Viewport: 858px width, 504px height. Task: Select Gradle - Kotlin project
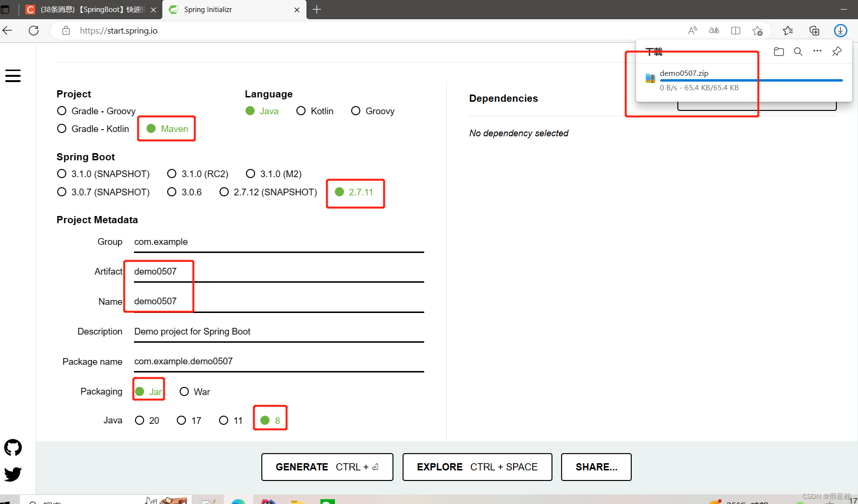coord(93,129)
